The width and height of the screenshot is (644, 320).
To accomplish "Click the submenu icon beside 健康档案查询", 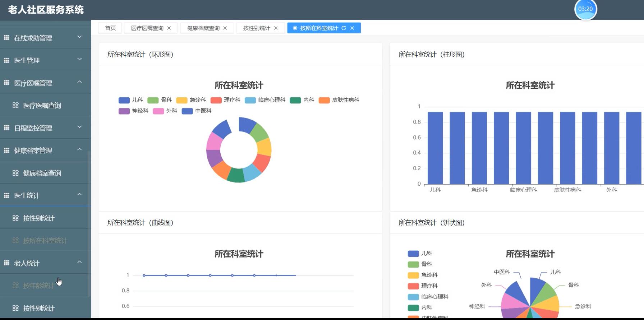I will 15,173.
